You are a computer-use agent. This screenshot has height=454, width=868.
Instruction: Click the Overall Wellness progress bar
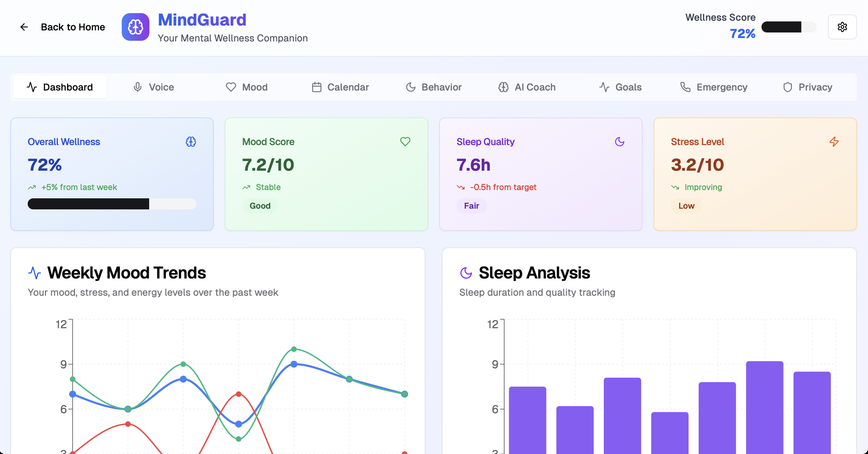point(112,204)
